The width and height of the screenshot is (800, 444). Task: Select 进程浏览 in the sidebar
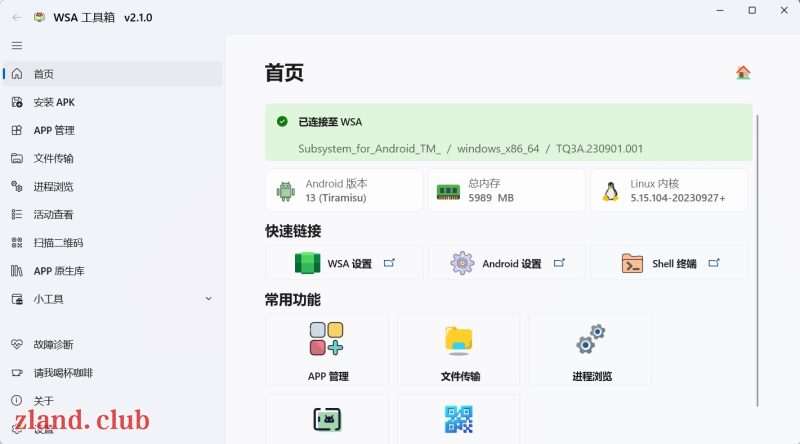tap(113, 186)
